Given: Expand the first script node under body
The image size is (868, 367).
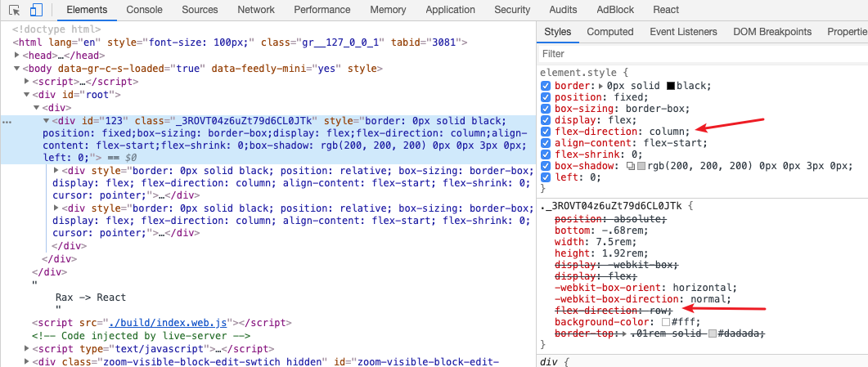Looking at the screenshot, I should 27,81.
